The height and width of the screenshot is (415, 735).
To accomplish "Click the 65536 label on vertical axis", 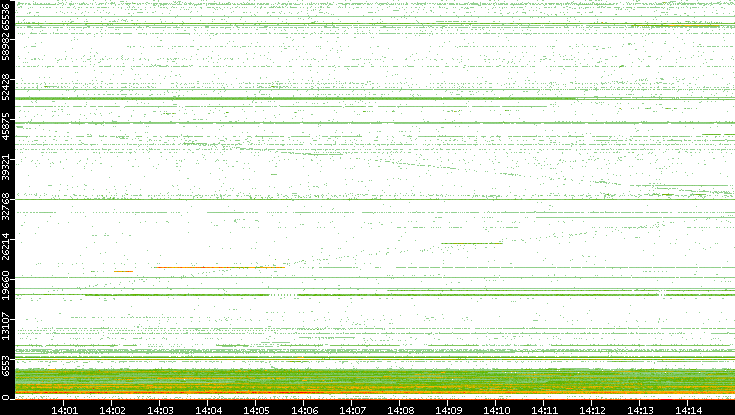I will [8, 14].
